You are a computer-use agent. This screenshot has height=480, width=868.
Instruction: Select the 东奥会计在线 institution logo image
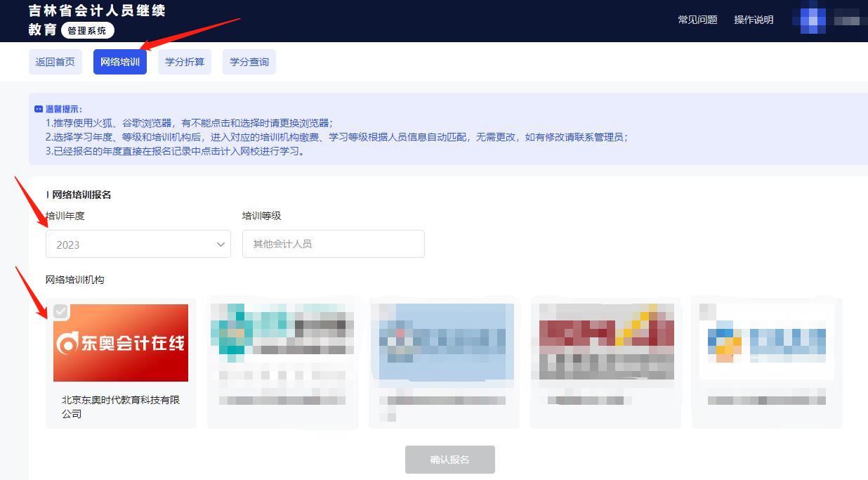[x=121, y=343]
